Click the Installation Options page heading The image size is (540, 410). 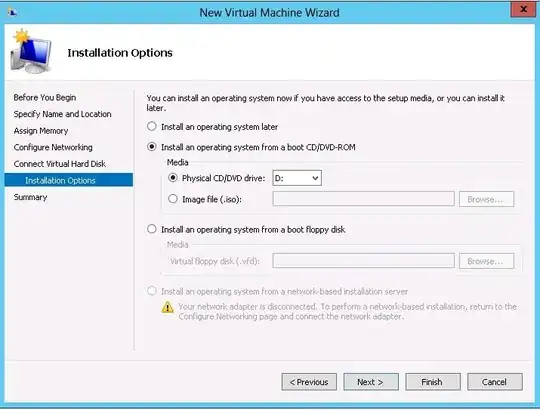(x=120, y=53)
